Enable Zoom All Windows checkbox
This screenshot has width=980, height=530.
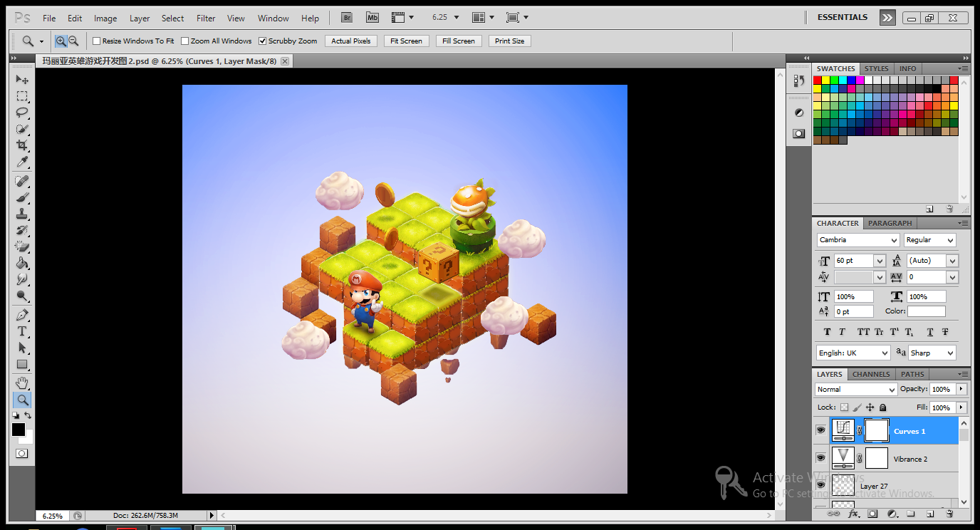click(185, 41)
